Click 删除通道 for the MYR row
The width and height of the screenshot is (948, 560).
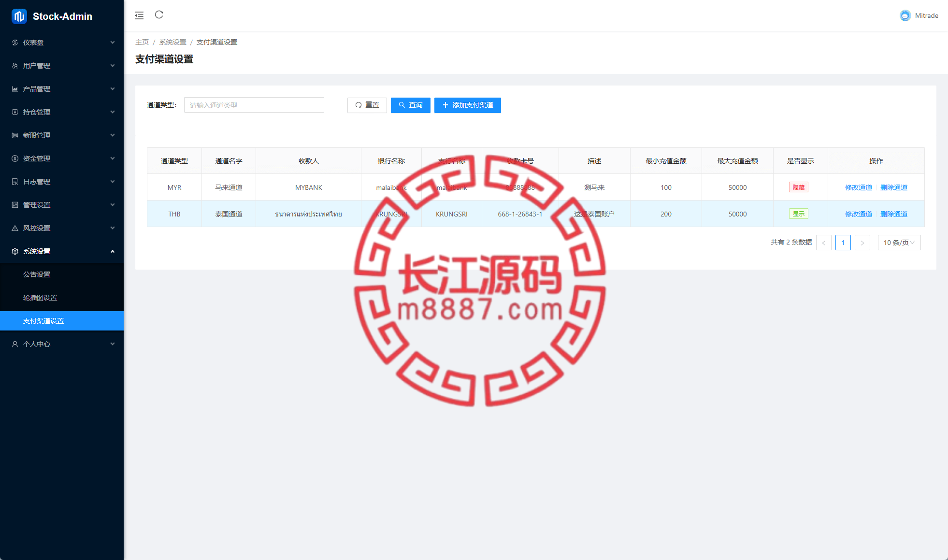(893, 187)
